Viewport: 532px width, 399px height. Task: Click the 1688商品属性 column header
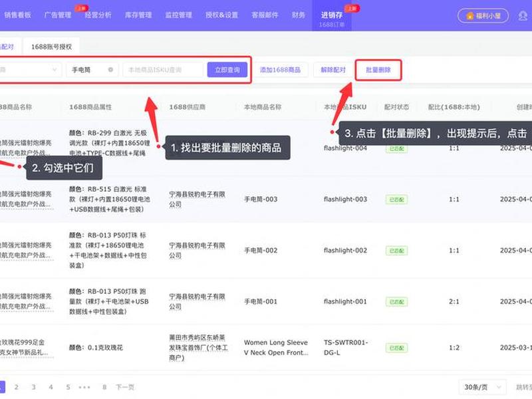(90, 107)
